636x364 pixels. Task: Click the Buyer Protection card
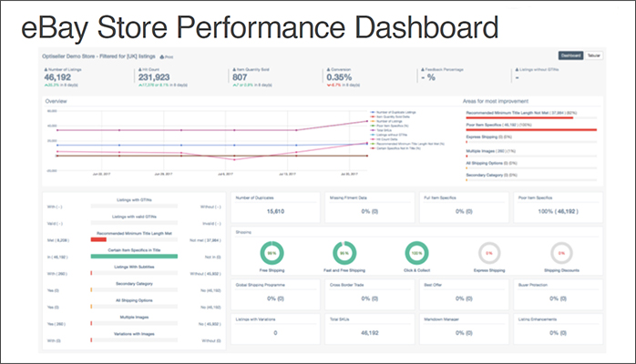point(559,294)
